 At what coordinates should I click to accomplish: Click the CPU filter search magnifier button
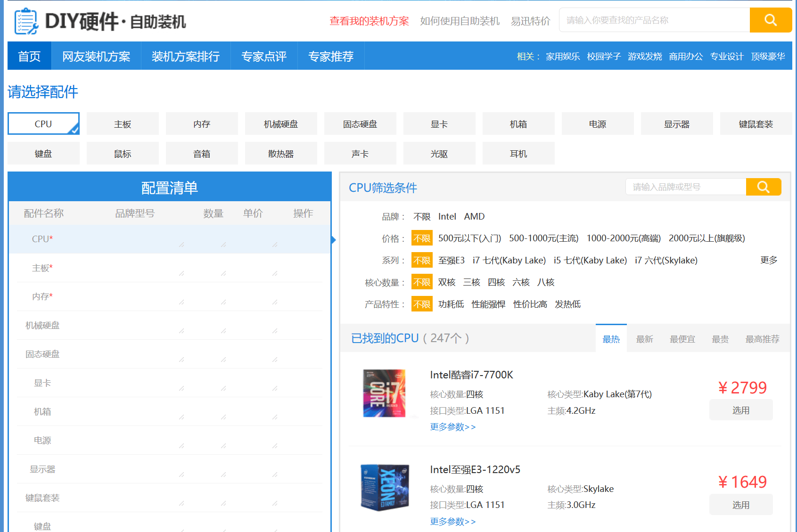coord(764,187)
